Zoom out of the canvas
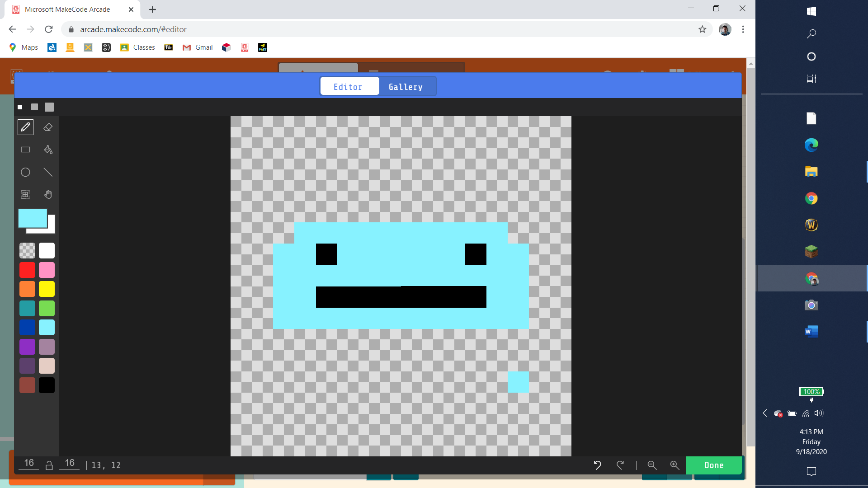Screen dimensions: 868x488 (x=652, y=465)
